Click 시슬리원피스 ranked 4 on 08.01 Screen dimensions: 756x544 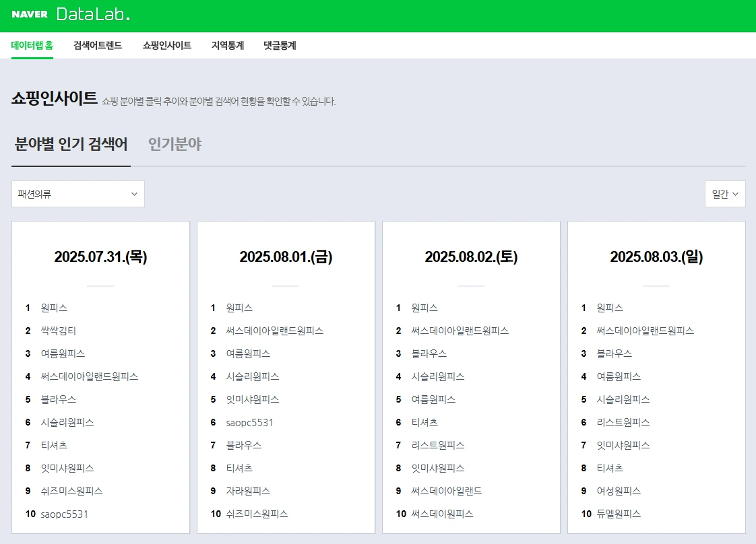point(252,376)
